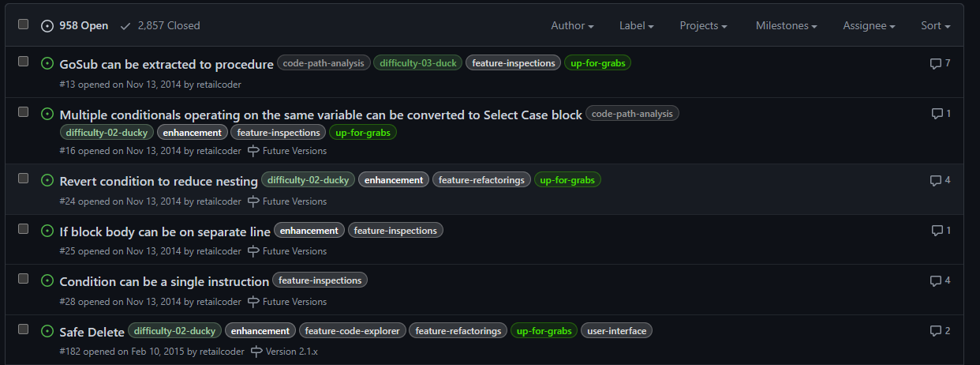Click open issue icon next to 958 Open
Image resolution: width=980 pixels, height=365 pixels.
click(x=47, y=25)
